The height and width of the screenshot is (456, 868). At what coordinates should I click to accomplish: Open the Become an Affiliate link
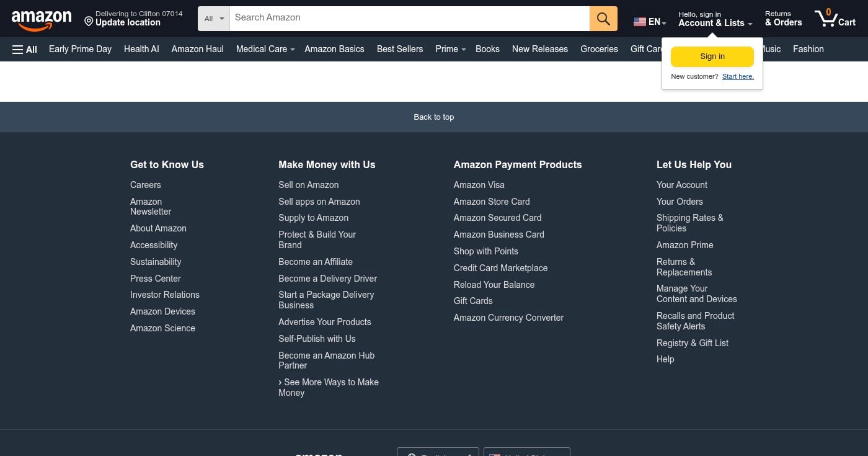[316, 262]
